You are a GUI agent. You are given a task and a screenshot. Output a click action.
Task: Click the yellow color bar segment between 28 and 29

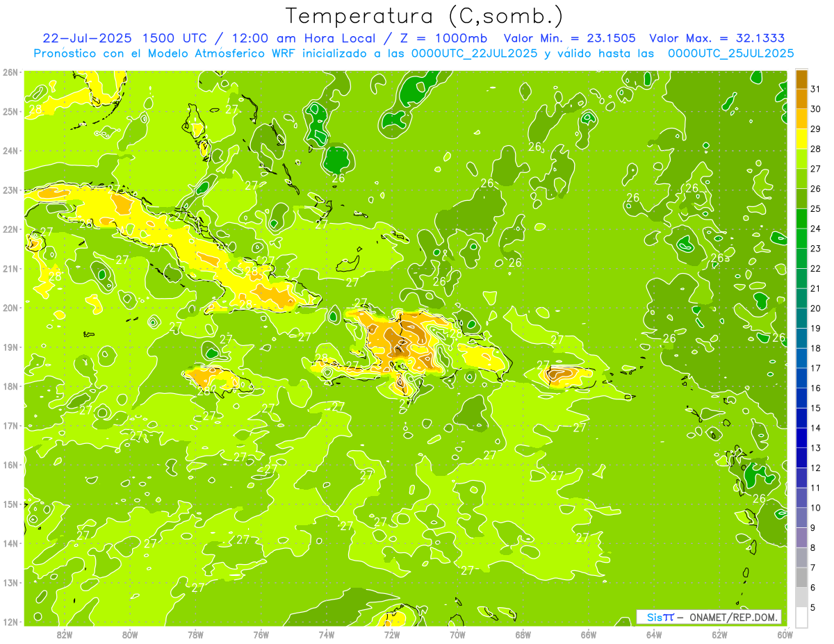(801, 139)
